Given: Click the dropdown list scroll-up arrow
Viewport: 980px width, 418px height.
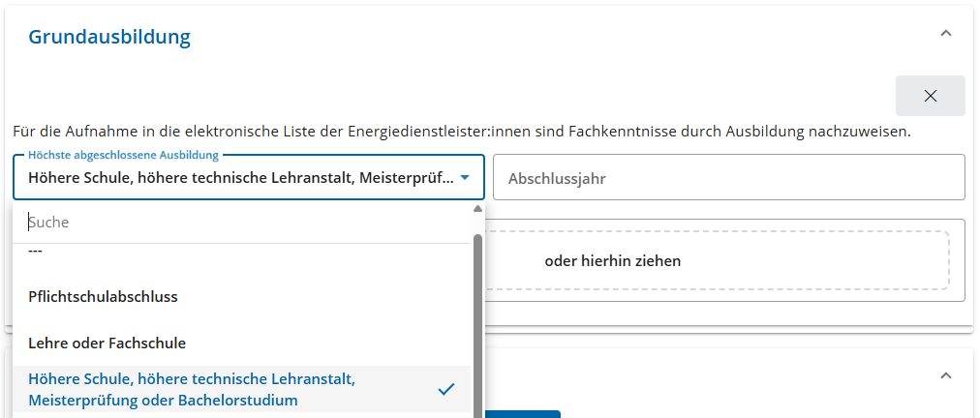Looking at the screenshot, I should pyautogui.click(x=476, y=209).
